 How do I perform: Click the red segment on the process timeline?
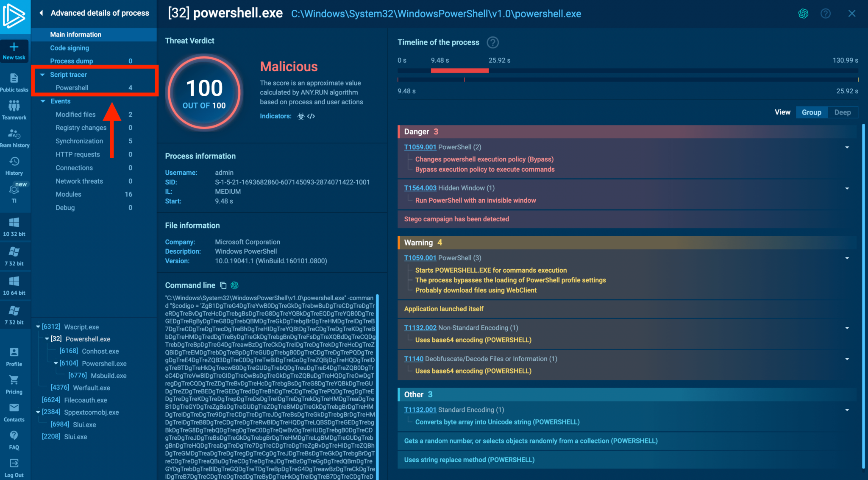coord(459,71)
